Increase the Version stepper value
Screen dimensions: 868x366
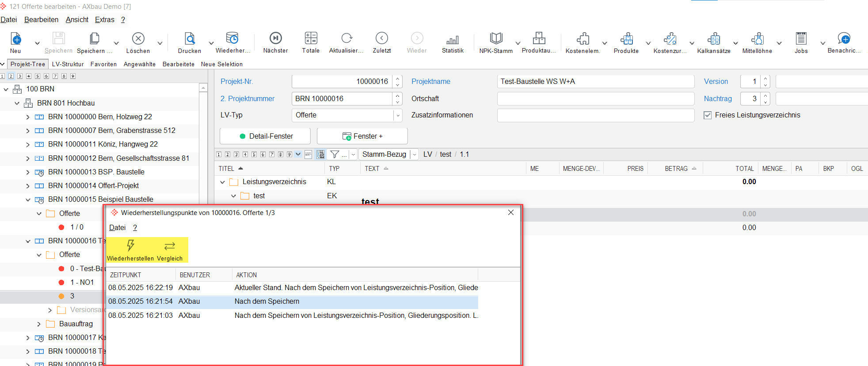pyautogui.click(x=765, y=78)
